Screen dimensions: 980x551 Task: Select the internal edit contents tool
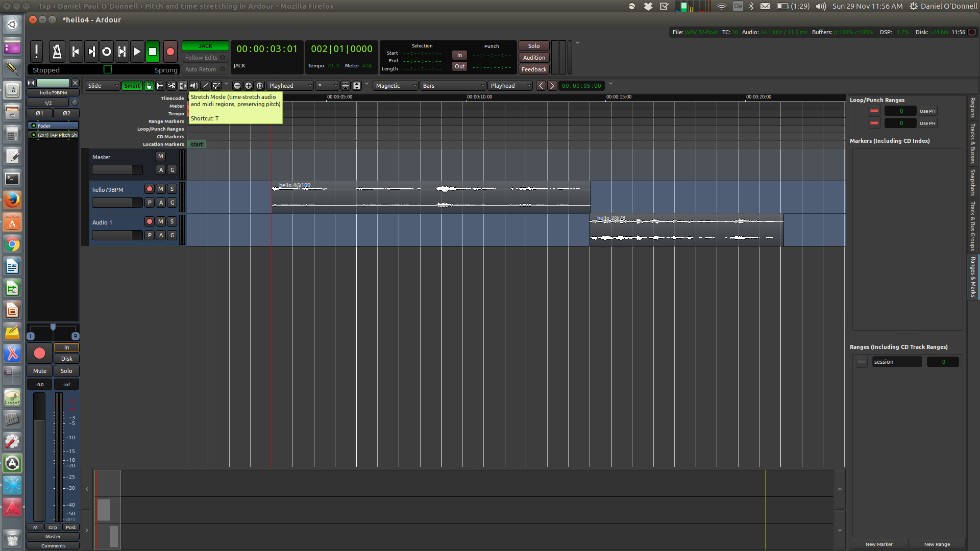pos(216,86)
